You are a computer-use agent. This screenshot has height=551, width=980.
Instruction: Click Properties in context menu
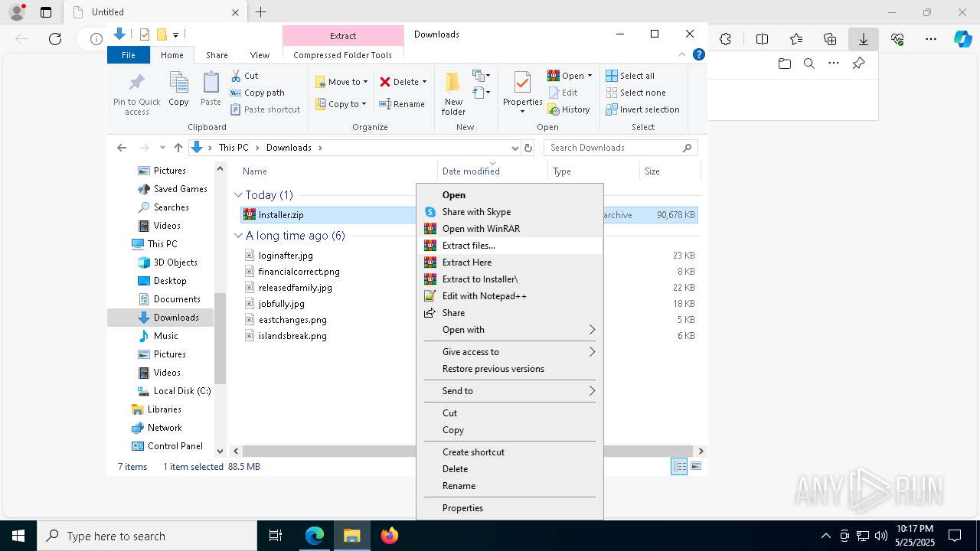click(510, 508)
